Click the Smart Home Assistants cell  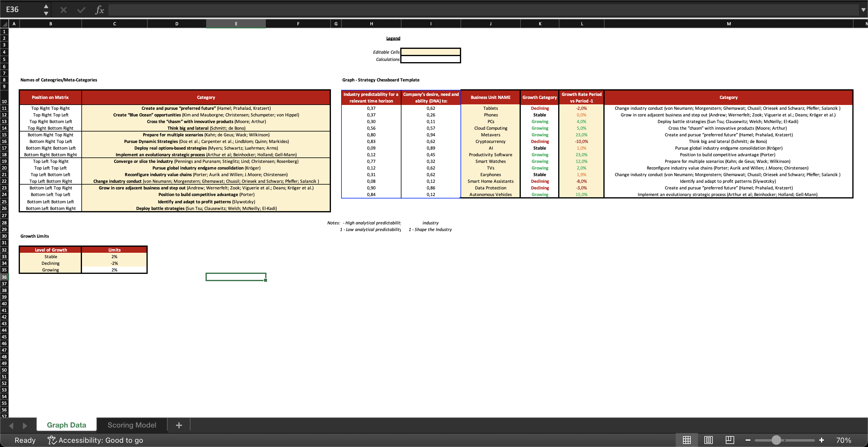490,181
